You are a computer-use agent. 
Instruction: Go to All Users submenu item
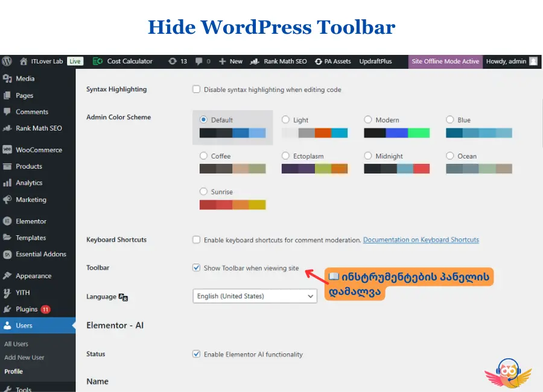pos(16,344)
